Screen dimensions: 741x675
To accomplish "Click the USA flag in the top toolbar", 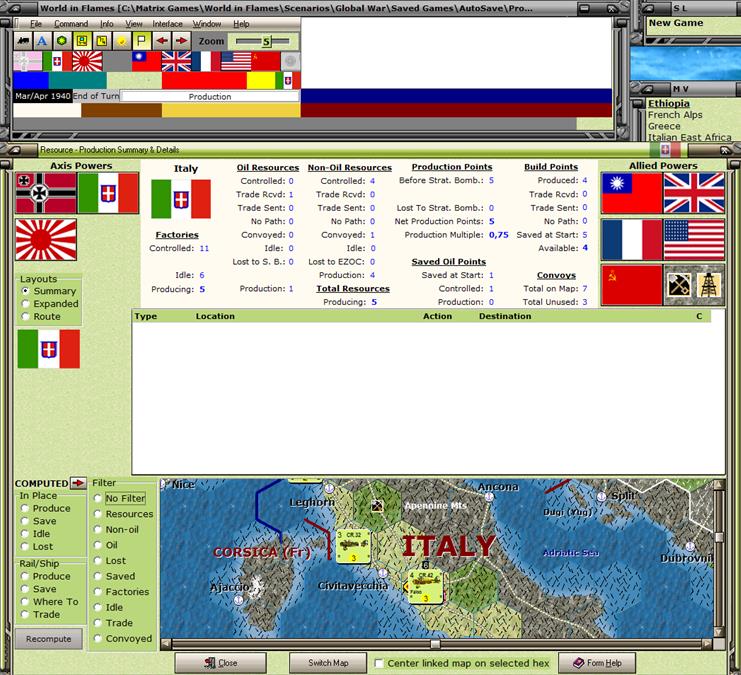I will point(236,61).
